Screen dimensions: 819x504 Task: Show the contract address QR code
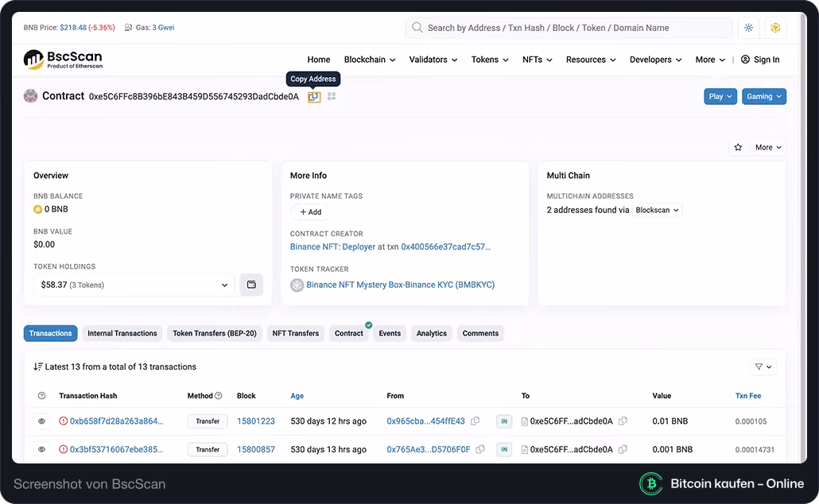[x=332, y=97]
